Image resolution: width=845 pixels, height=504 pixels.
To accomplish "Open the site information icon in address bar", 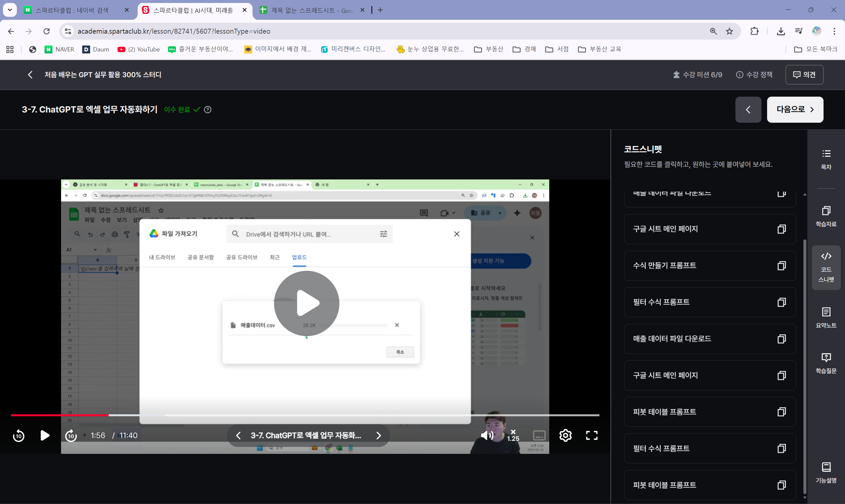I will pos(68,31).
